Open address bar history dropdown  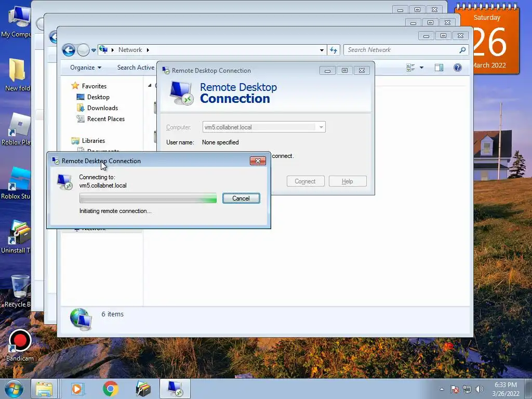pos(322,50)
